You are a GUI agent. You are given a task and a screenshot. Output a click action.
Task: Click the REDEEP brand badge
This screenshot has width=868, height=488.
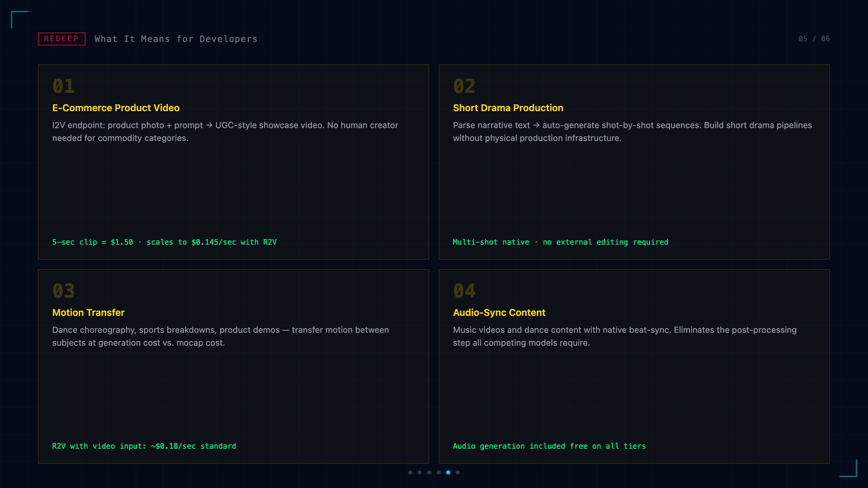tap(61, 39)
